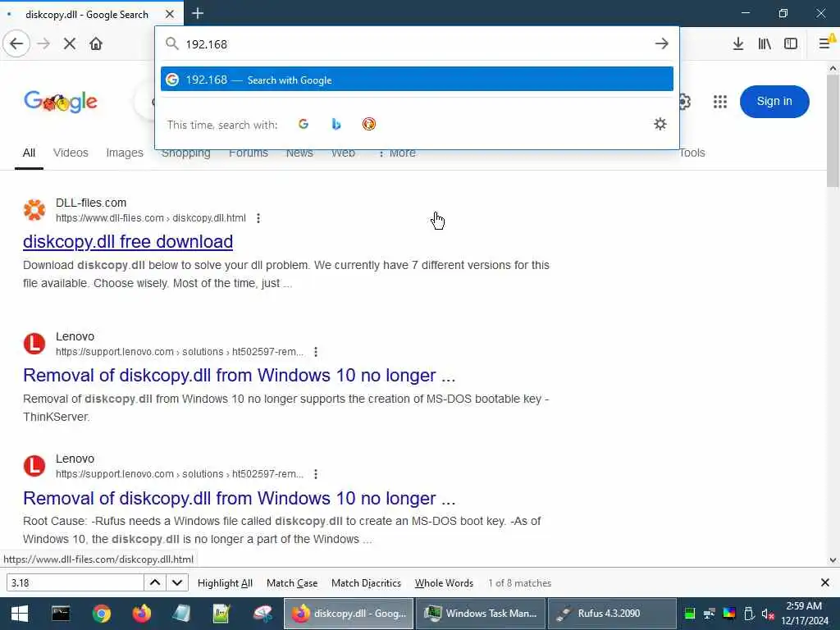
Task: Search this time with Google icon
Action: [x=304, y=125]
